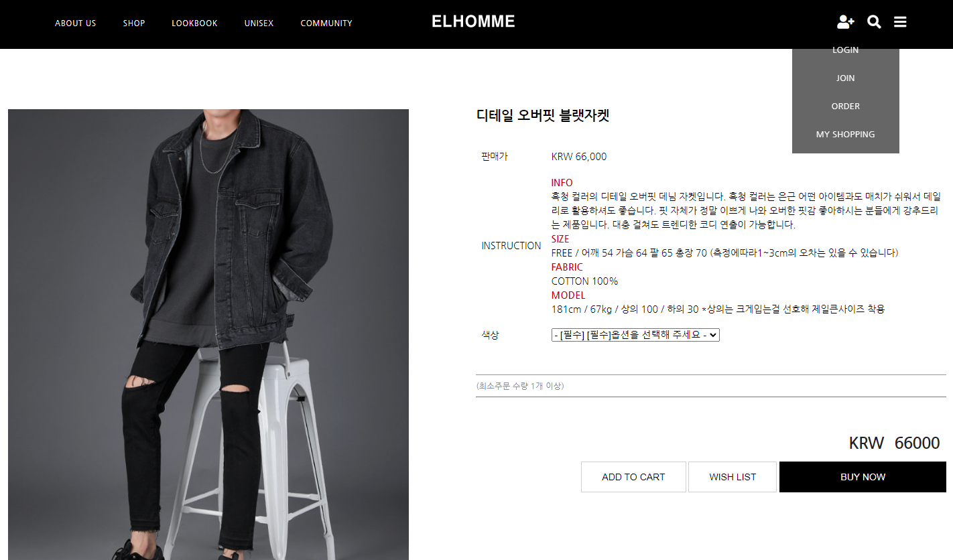Choose JOIN from the account dropdown

coord(846,78)
